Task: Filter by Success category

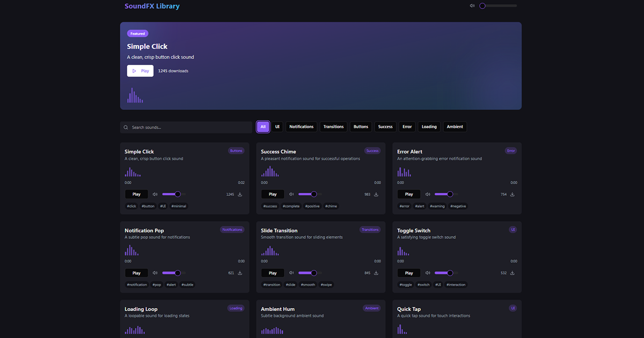Action: (385, 127)
